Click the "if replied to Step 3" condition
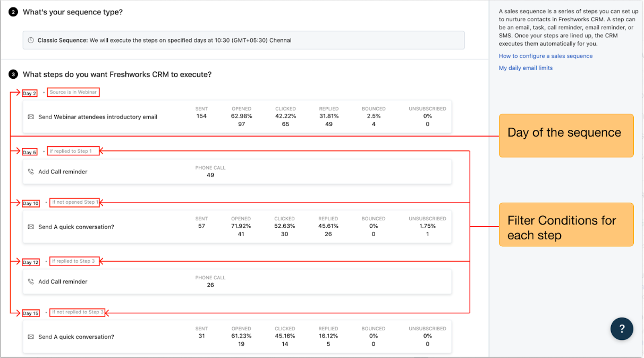The image size is (644, 358). click(73, 261)
